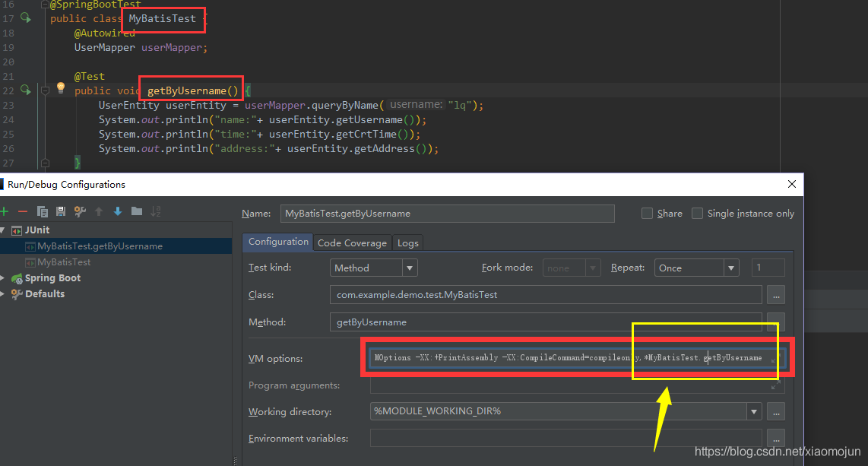
Task: Switch to the Code Coverage tab
Action: 352,243
